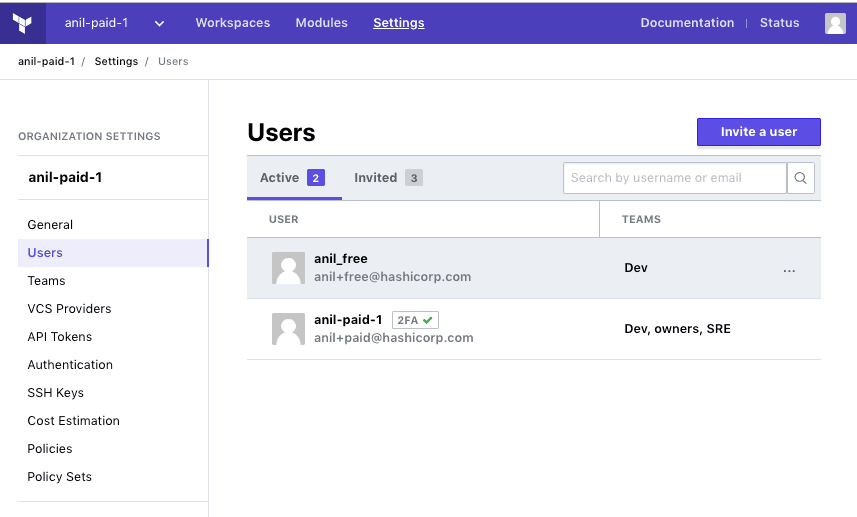857x517 pixels.
Task: Select the Active users tab
Action: [x=292, y=178]
